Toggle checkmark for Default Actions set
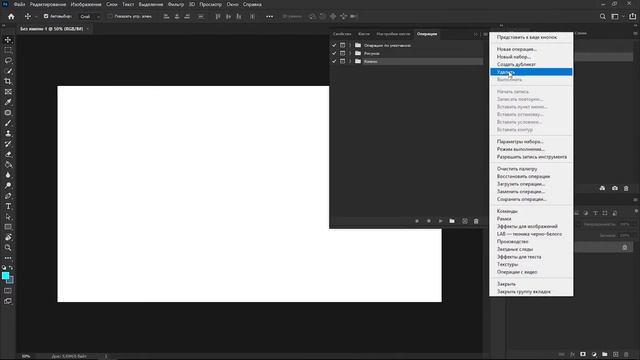 tap(334, 45)
